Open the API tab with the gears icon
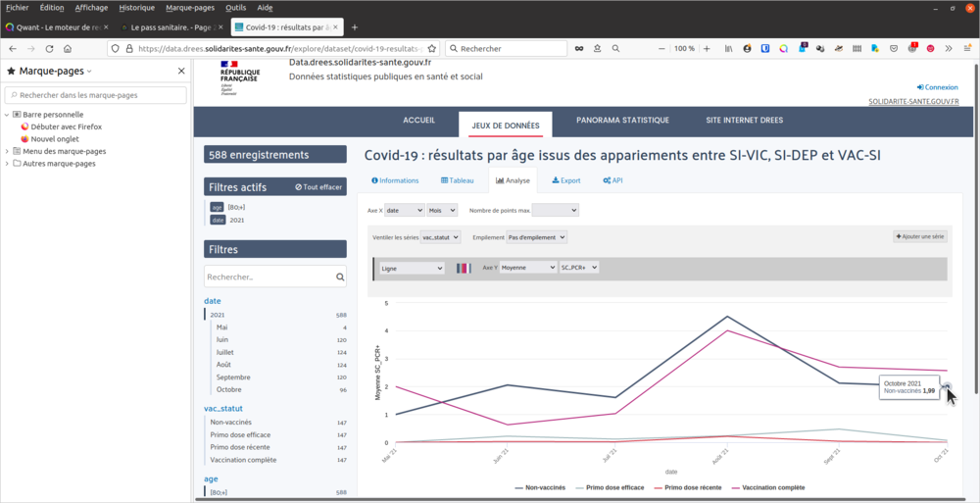980x503 pixels. pyautogui.click(x=613, y=180)
